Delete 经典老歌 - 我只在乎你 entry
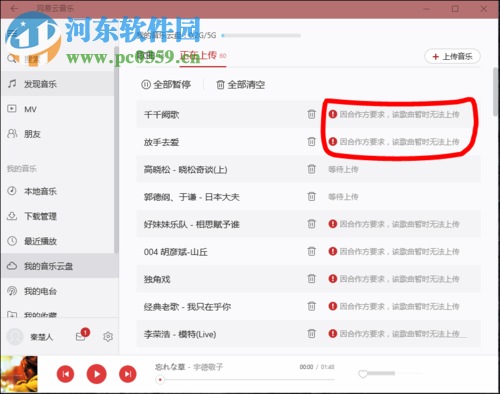The height and width of the screenshot is (394, 500). pos(311,306)
